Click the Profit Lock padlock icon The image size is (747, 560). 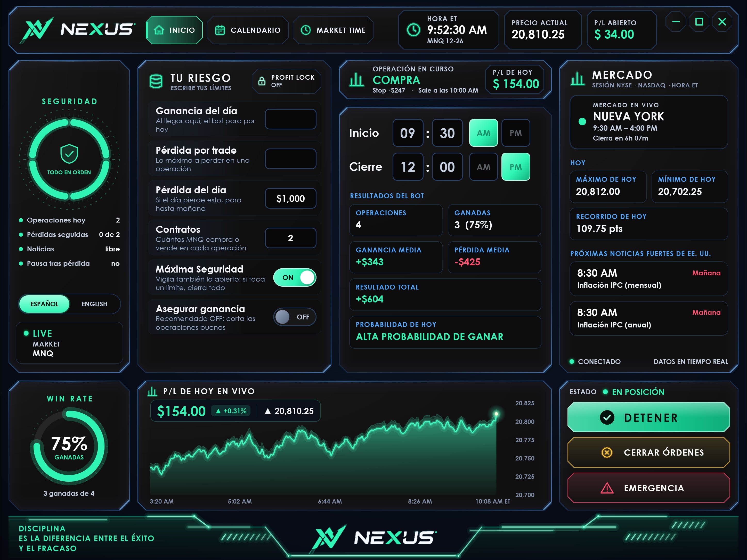[x=262, y=81]
